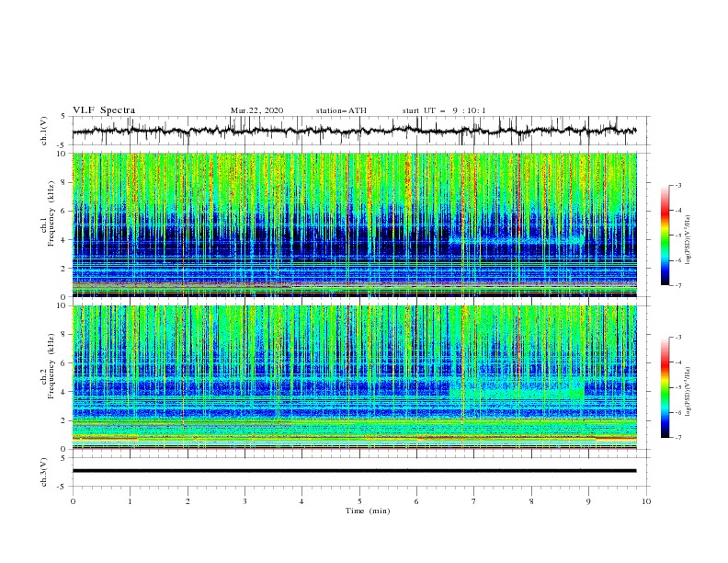Click the lower 'log(PSD)(V²/Hz)' colorbar label

(x=688, y=391)
